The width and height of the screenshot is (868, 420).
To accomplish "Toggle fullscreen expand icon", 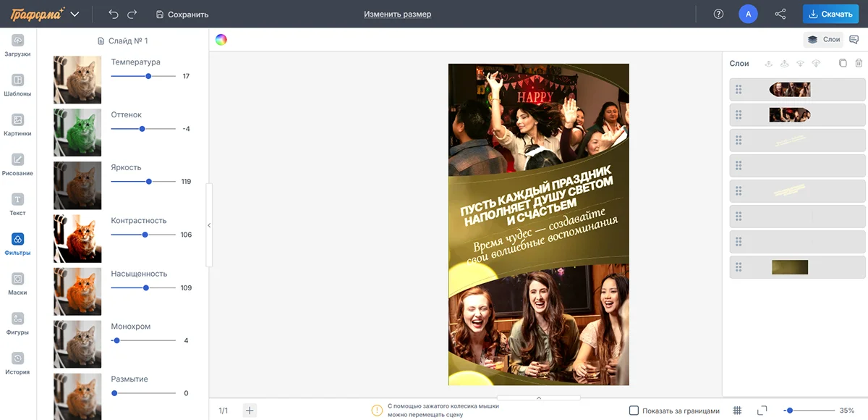I will pos(762,411).
